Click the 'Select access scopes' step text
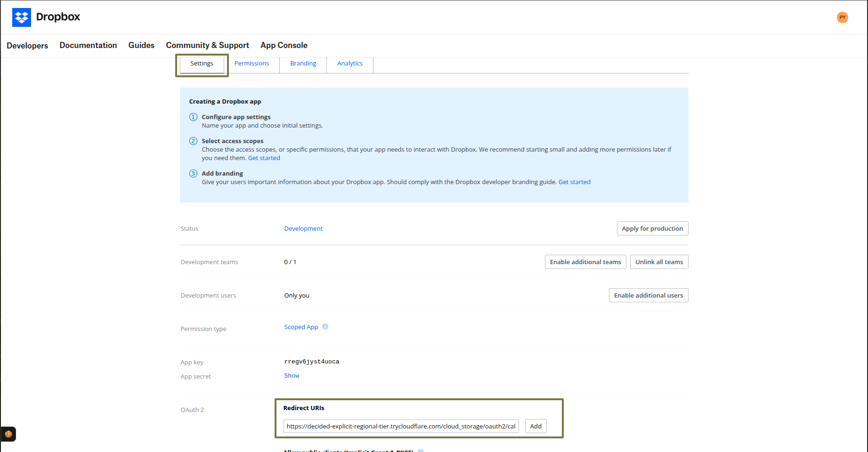The width and height of the screenshot is (868, 452). coord(233,141)
